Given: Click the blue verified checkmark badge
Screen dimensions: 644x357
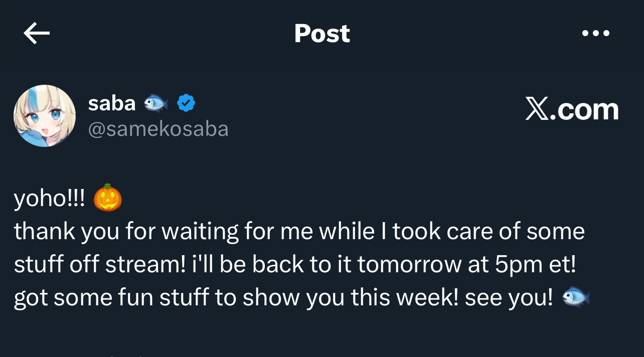Looking at the screenshot, I should pyautogui.click(x=186, y=103).
